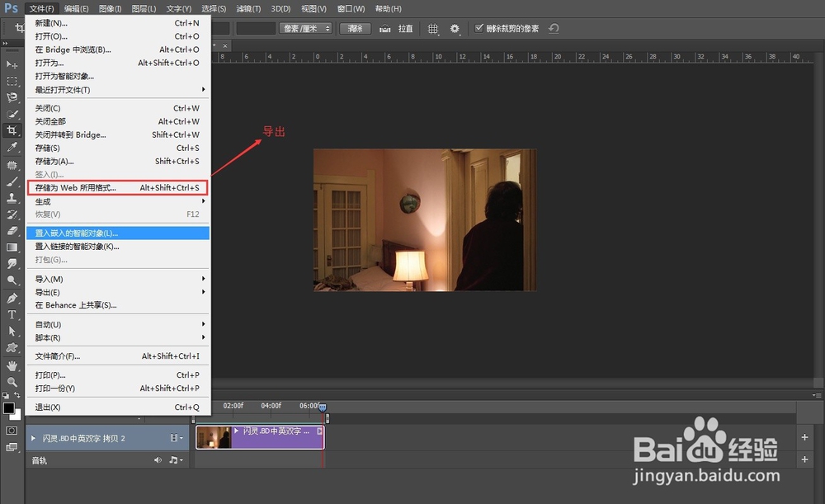
Task: Choose Place Embedded smart object (置入嵌入的智能对象)
Action: (117, 233)
